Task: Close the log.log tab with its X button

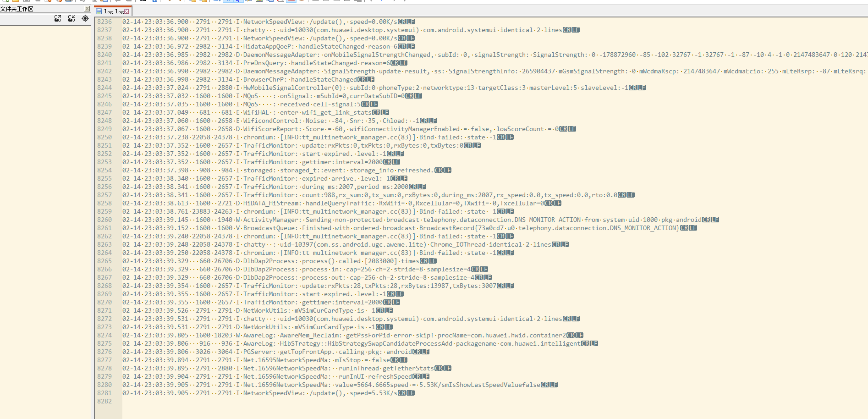Action: pyautogui.click(x=126, y=11)
